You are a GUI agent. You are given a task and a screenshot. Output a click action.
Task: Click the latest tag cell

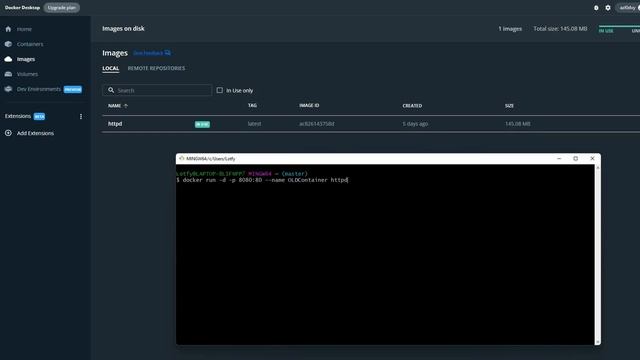[254, 124]
